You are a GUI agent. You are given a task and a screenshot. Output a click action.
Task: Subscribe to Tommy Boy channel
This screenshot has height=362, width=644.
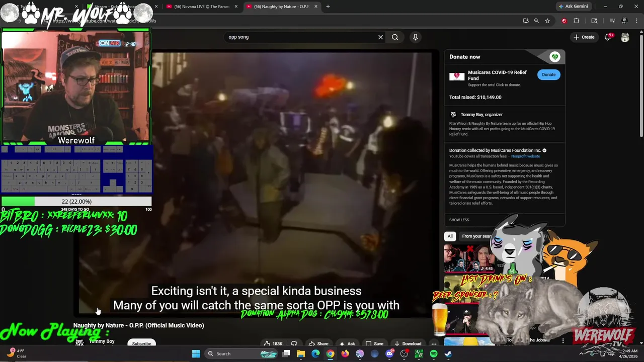(141, 343)
